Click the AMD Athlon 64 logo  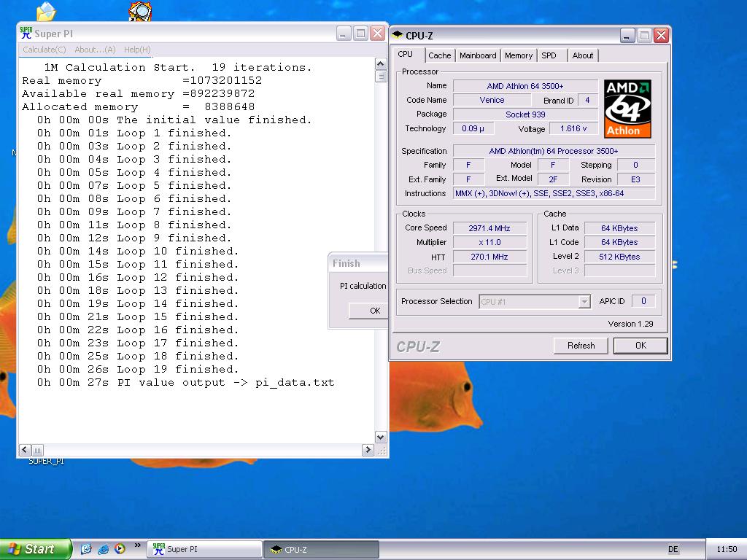(x=627, y=109)
